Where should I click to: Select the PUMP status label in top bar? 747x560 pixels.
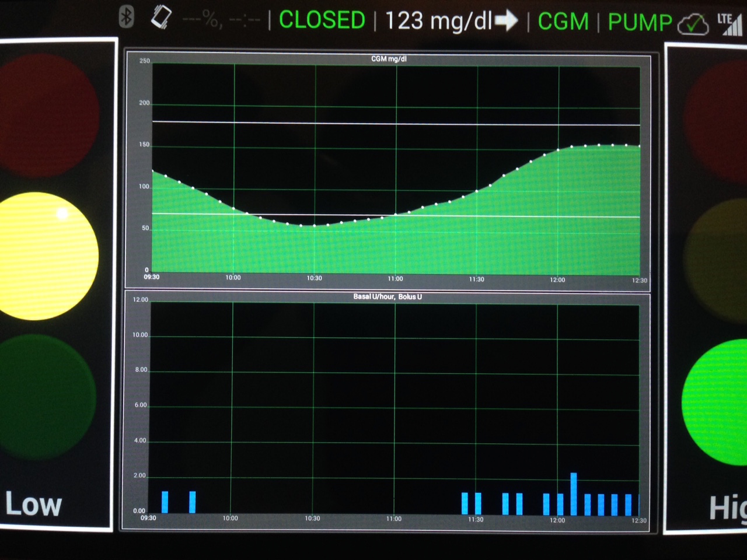pyautogui.click(x=640, y=22)
